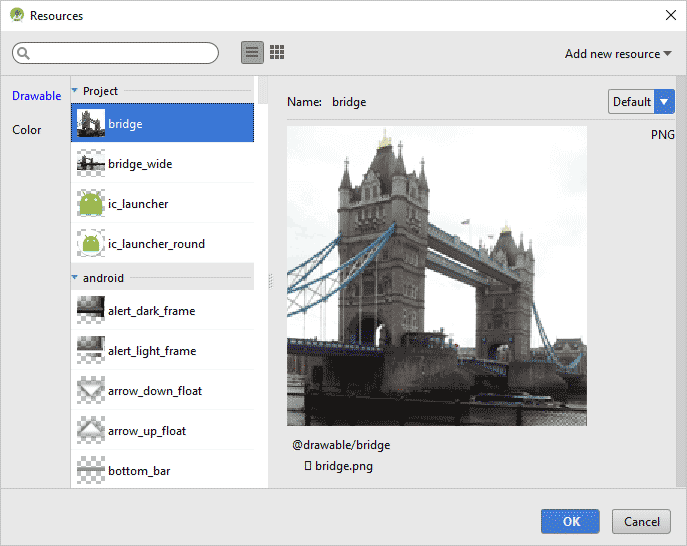Image resolution: width=687 pixels, height=546 pixels.
Task: Select the Color tab
Action: click(x=27, y=130)
